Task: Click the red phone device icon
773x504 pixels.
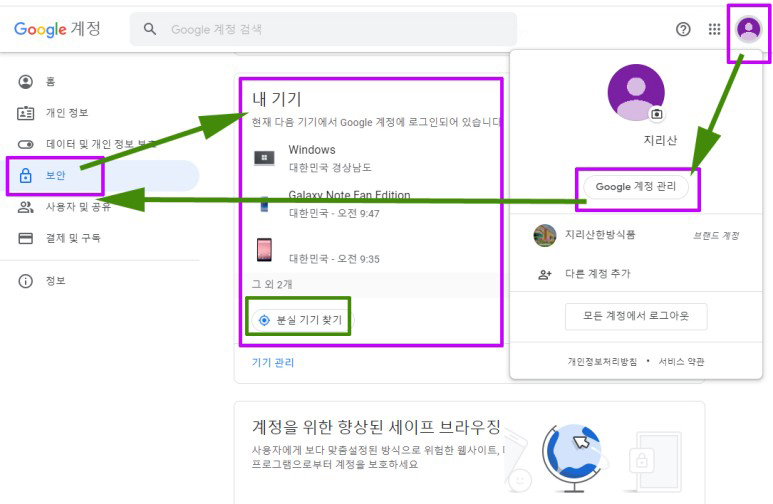Action: 264,250
